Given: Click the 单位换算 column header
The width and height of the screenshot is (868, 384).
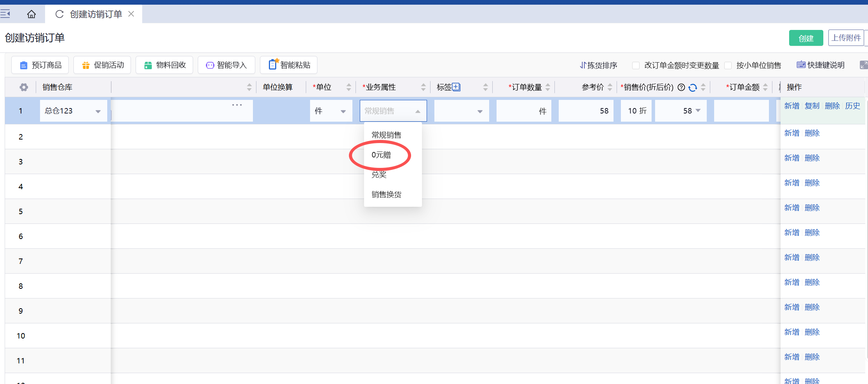Looking at the screenshot, I should pos(277,87).
